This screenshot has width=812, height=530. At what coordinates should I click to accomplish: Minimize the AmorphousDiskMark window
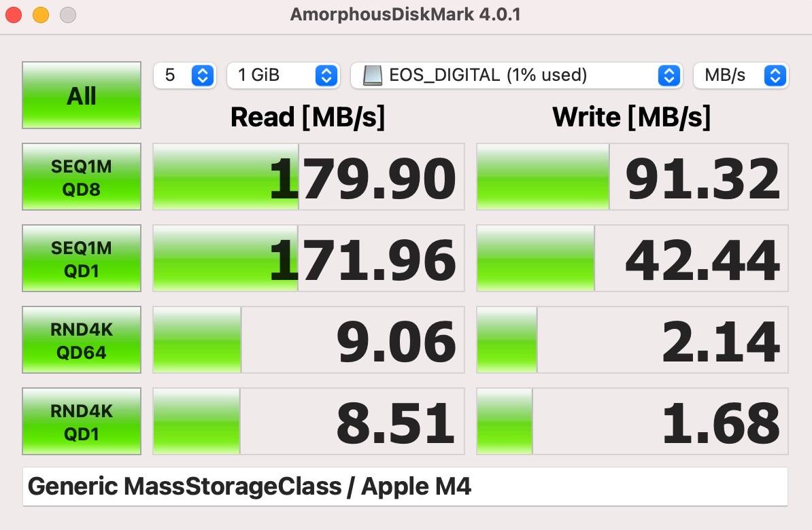click(x=41, y=14)
